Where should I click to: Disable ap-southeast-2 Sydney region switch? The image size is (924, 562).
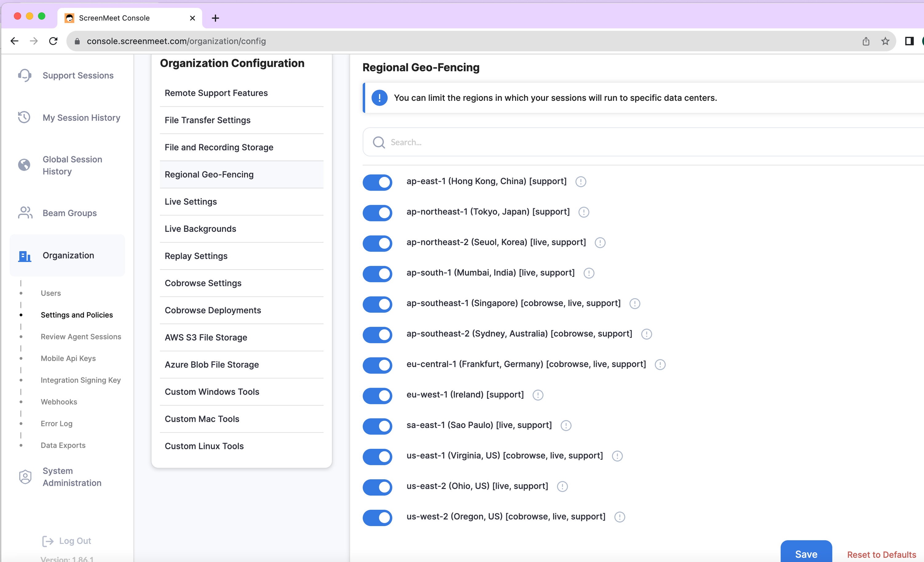tap(377, 335)
